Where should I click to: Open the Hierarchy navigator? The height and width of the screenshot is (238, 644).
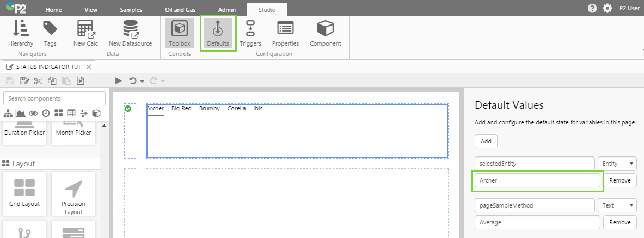[21, 33]
